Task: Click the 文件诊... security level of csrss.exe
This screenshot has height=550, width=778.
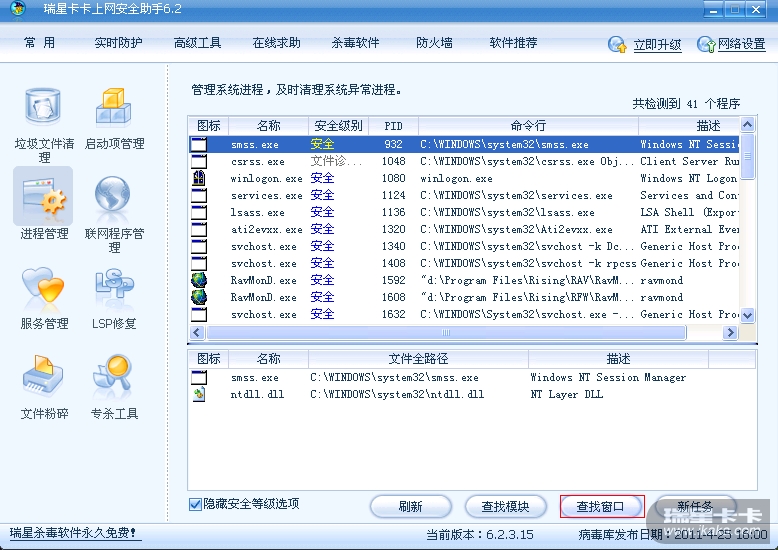Action: (x=336, y=161)
